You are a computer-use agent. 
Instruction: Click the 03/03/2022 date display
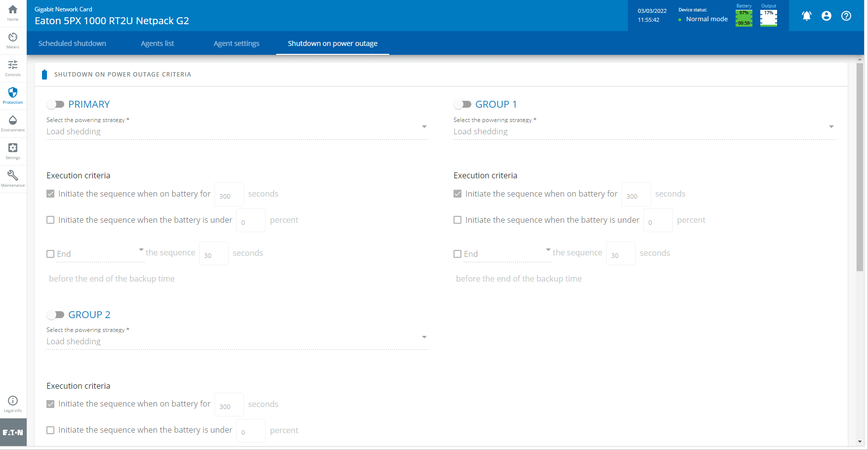pos(652,11)
